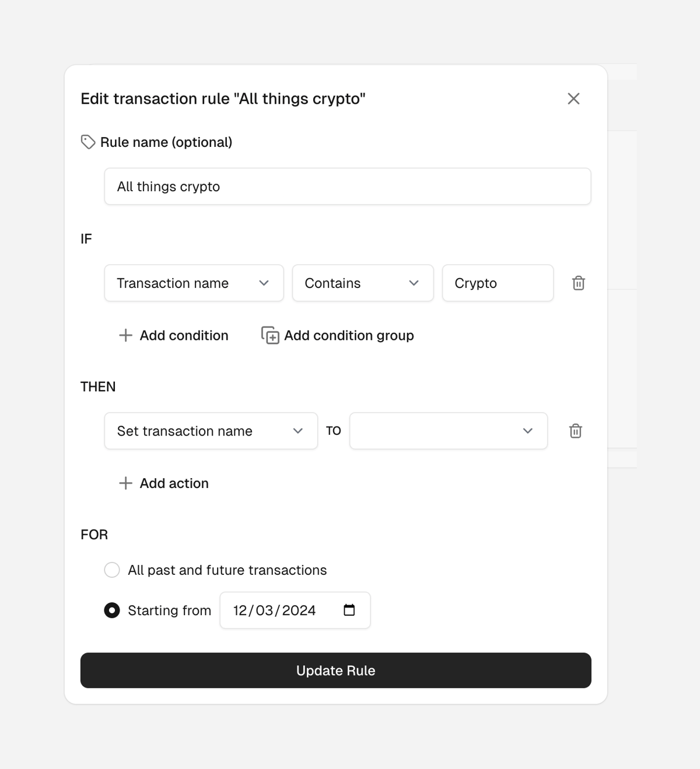Open the Set transaction name action dropdown

299,431
